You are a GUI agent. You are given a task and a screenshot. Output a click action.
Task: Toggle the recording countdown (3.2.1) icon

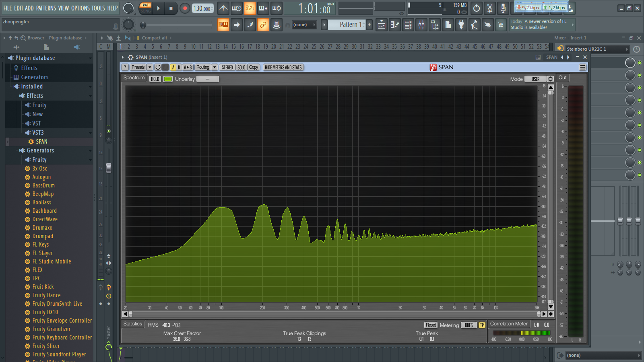[x=250, y=8]
